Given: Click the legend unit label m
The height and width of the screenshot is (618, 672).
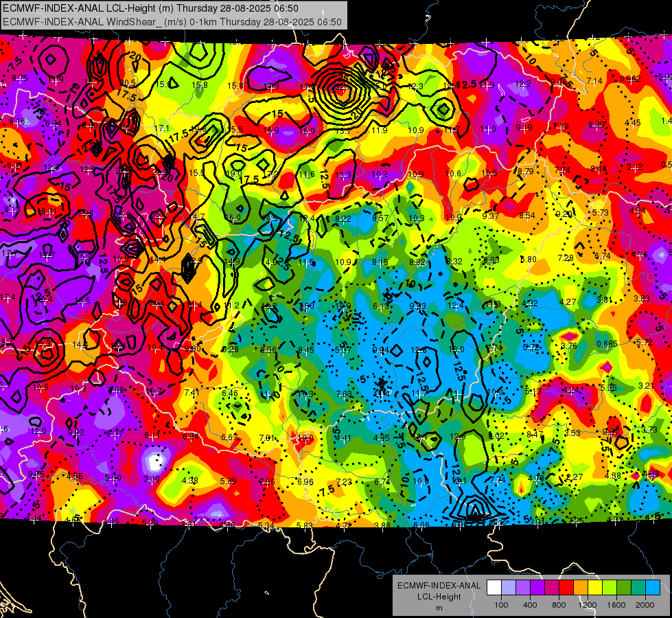Looking at the screenshot, I should pos(439,608).
